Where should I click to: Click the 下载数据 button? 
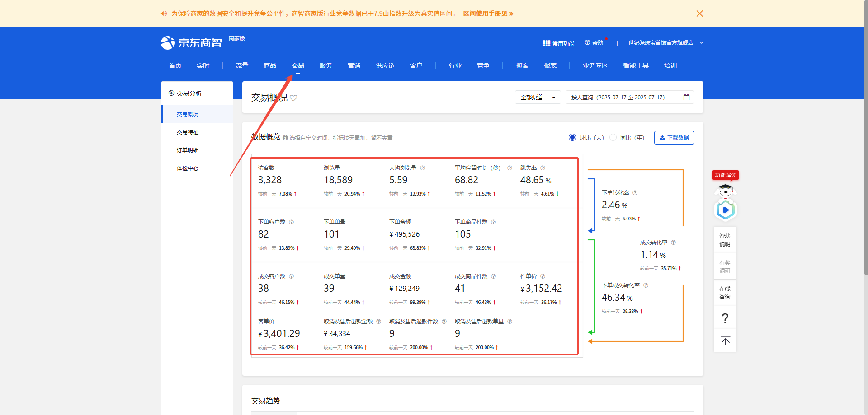click(x=674, y=138)
